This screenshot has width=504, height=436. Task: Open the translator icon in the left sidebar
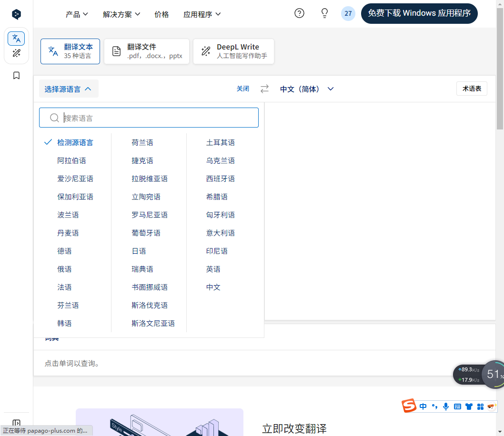coord(16,39)
